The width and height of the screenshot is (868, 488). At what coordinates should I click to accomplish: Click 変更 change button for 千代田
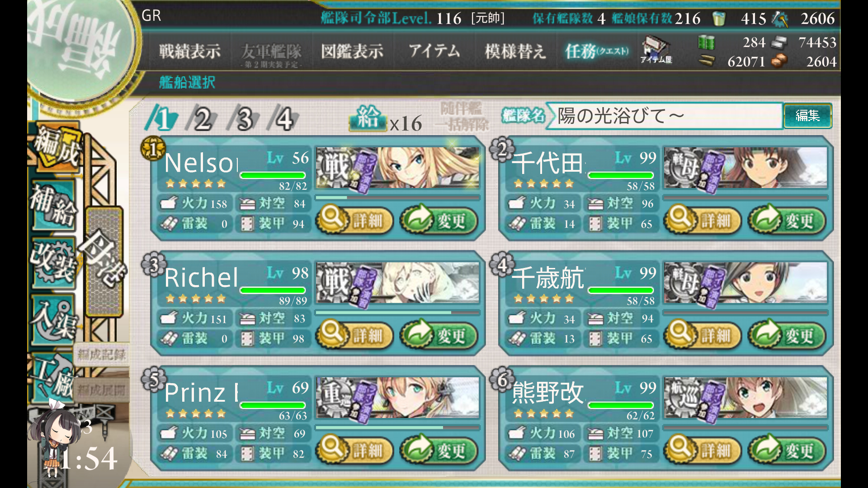pyautogui.click(x=787, y=220)
